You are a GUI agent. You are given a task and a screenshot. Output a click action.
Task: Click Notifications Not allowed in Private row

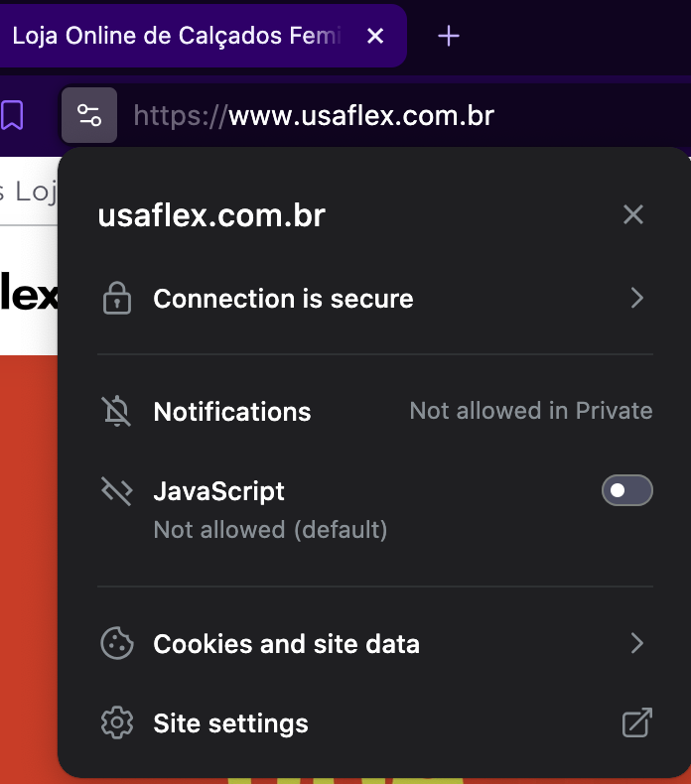pos(377,412)
